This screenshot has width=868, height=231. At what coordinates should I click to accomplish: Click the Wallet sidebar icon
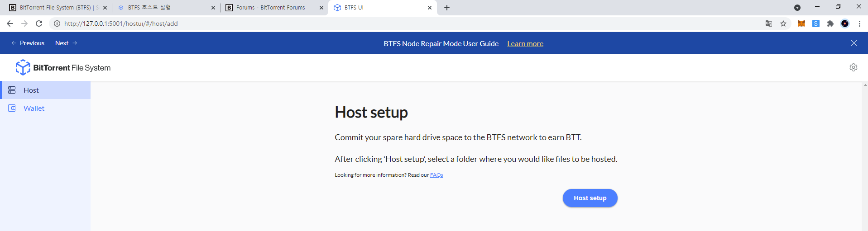pyautogui.click(x=12, y=108)
